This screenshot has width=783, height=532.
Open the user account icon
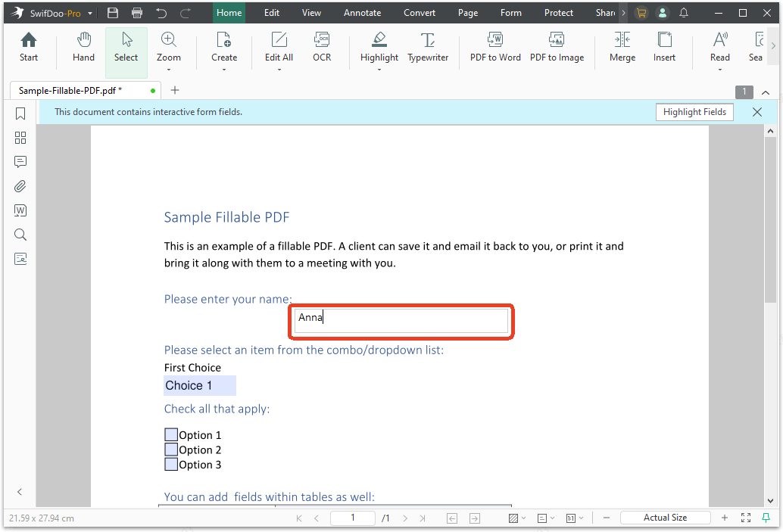663,13
